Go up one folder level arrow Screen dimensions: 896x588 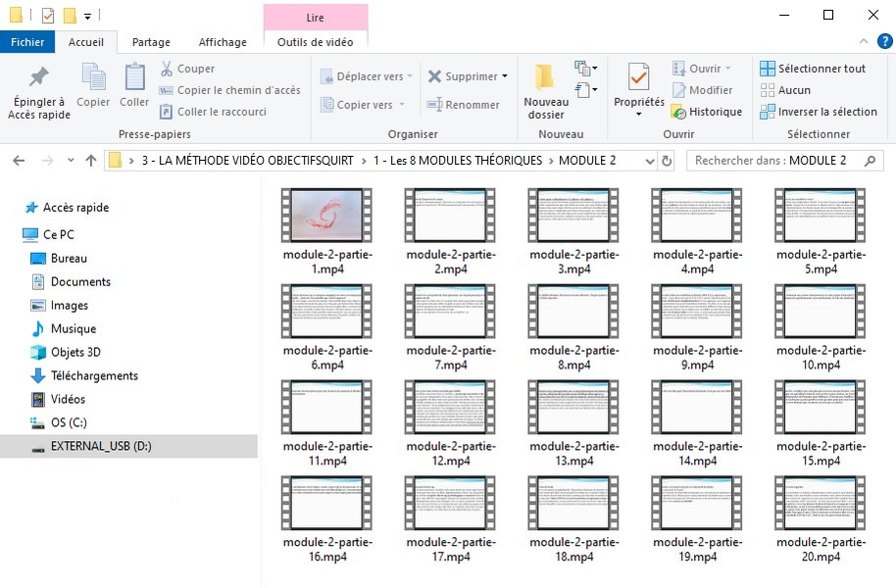pos(91,161)
